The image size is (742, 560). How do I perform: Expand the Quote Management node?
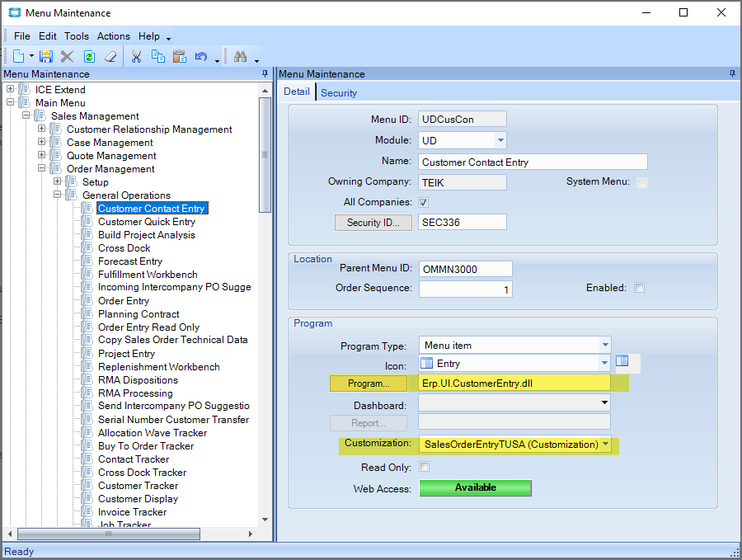tap(42, 155)
